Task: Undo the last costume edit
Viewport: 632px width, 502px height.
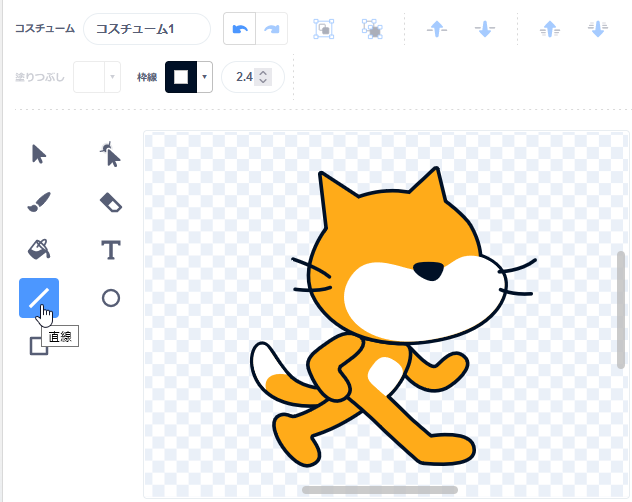Action: tap(238, 29)
